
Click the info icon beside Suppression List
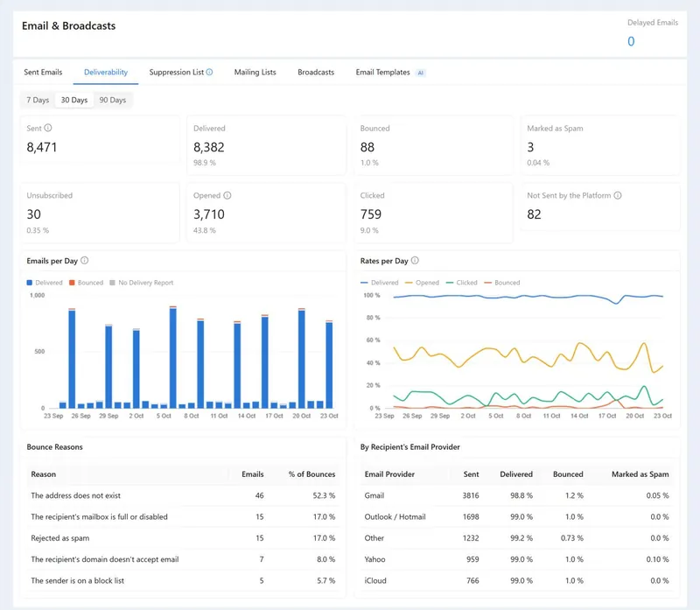coord(209,72)
